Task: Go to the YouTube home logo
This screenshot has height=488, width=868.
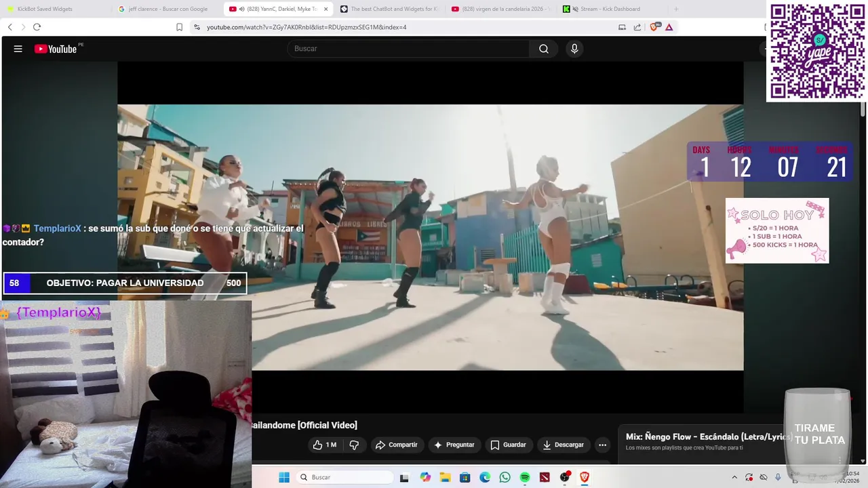Action: pos(56,49)
